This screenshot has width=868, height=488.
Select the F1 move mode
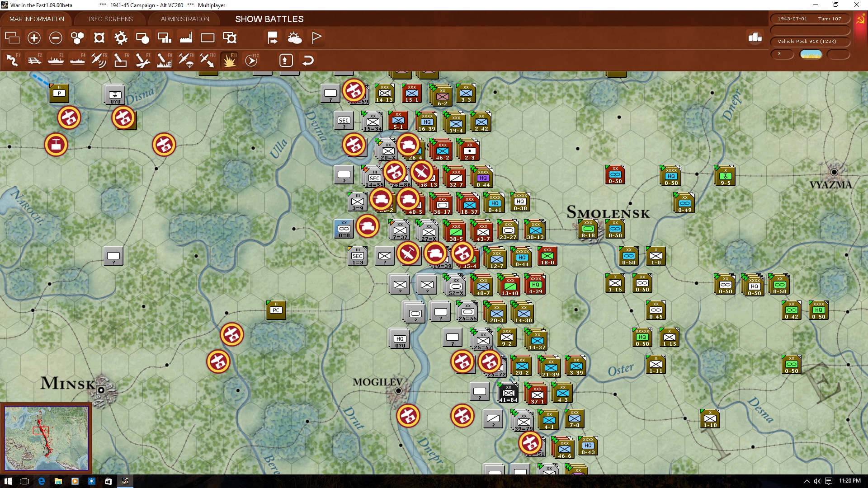13,60
